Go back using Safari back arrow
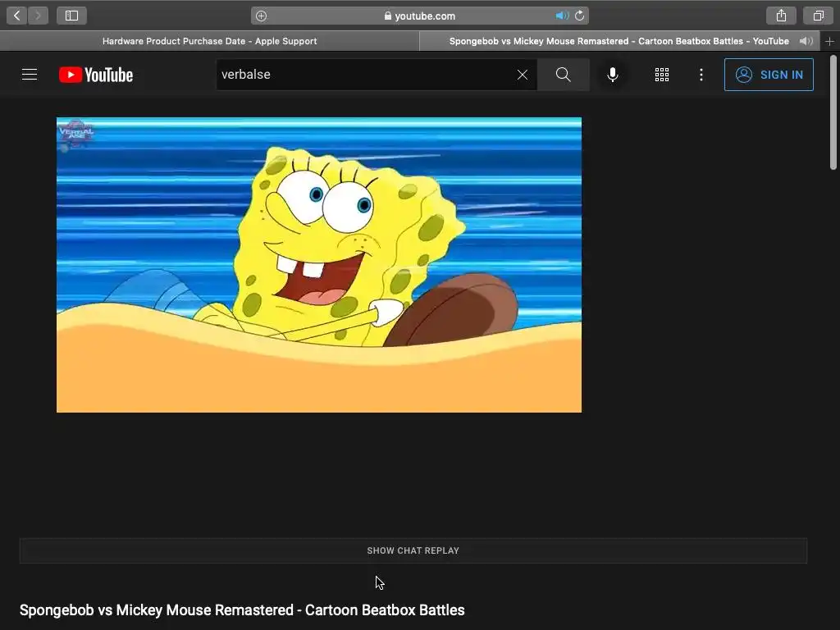Viewport: 840px width, 630px height. 16,16
